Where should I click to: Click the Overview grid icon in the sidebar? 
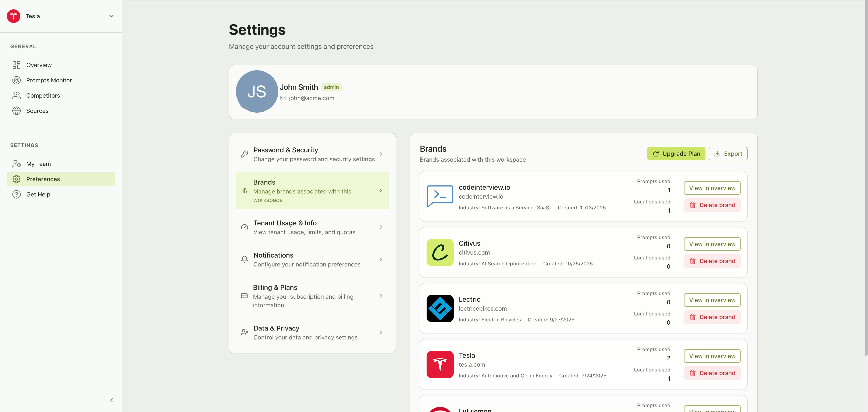pyautogui.click(x=17, y=65)
